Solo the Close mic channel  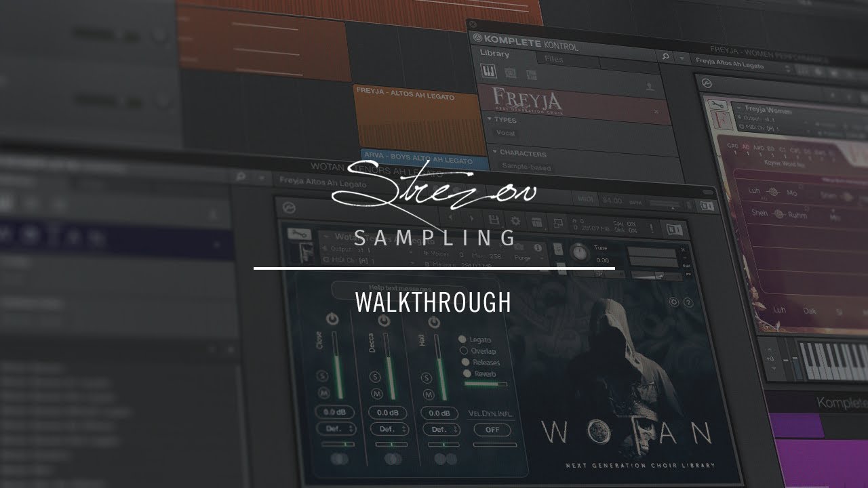(x=321, y=377)
